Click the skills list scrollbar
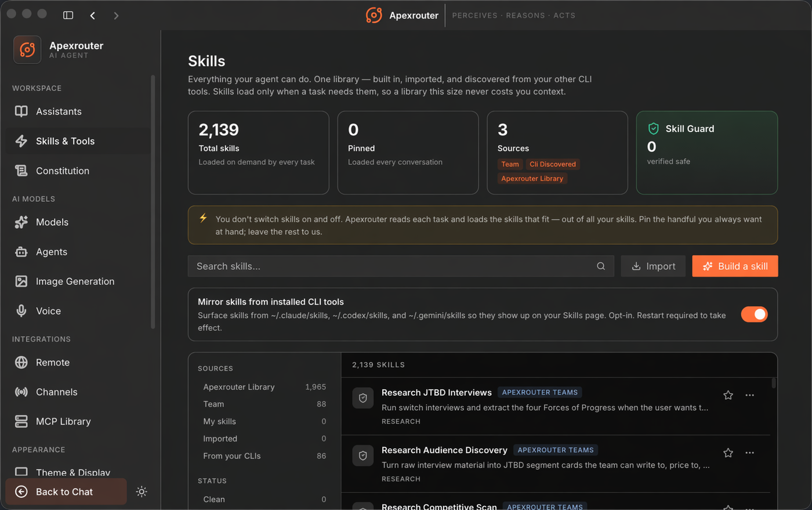The image size is (812, 510). (774, 383)
